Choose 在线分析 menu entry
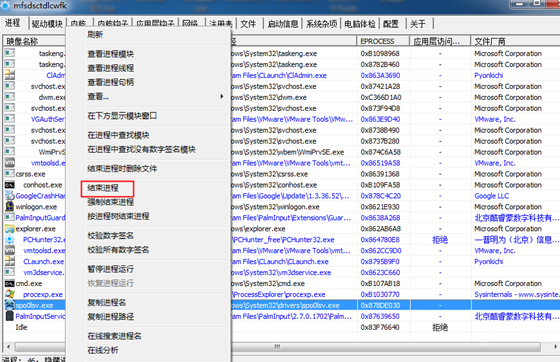The width and height of the screenshot is (560, 362). pos(103,350)
